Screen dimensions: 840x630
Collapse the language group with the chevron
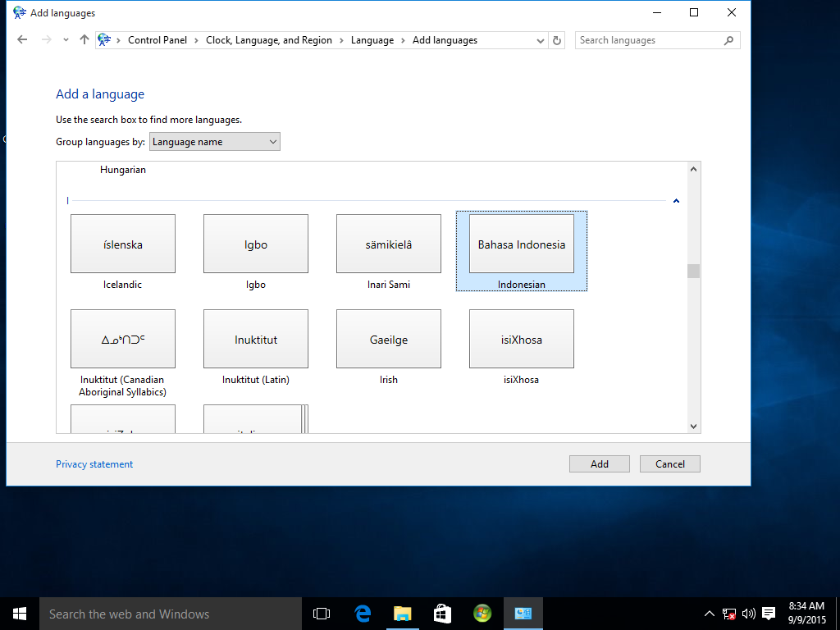[x=675, y=200]
